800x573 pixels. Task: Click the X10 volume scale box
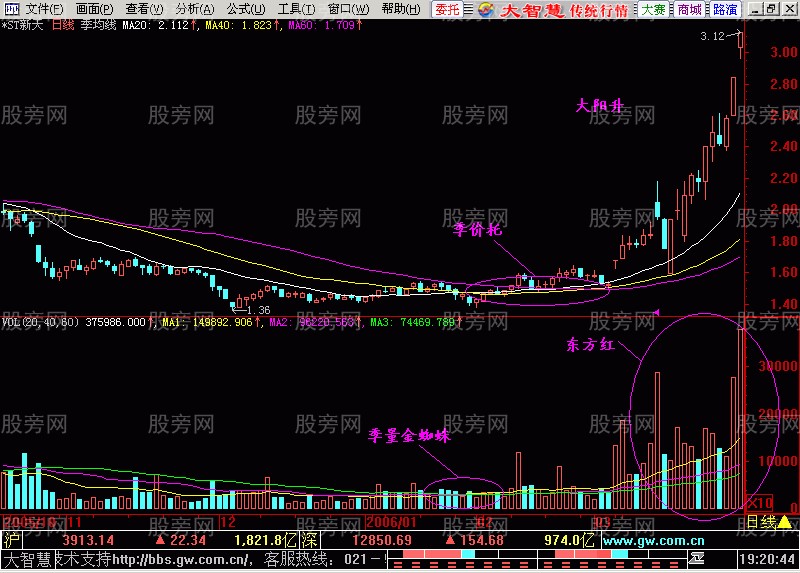(x=759, y=503)
